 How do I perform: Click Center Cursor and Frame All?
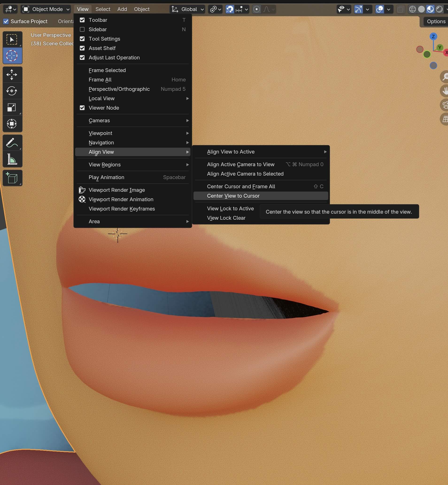261,186
